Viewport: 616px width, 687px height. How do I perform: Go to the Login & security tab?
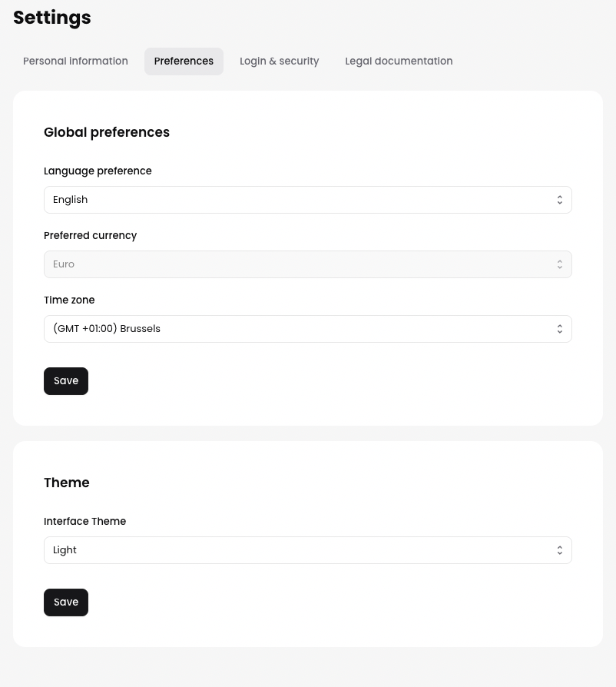click(x=279, y=61)
